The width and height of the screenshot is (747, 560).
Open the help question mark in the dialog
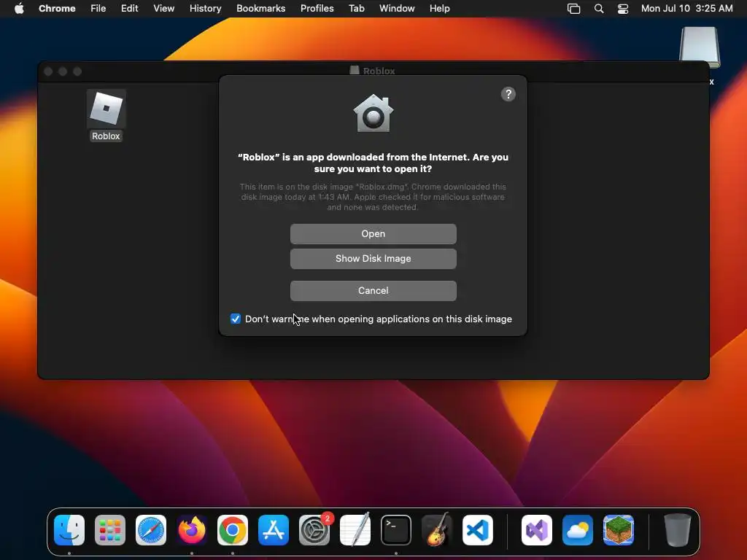pyautogui.click(x=508, y=94)
